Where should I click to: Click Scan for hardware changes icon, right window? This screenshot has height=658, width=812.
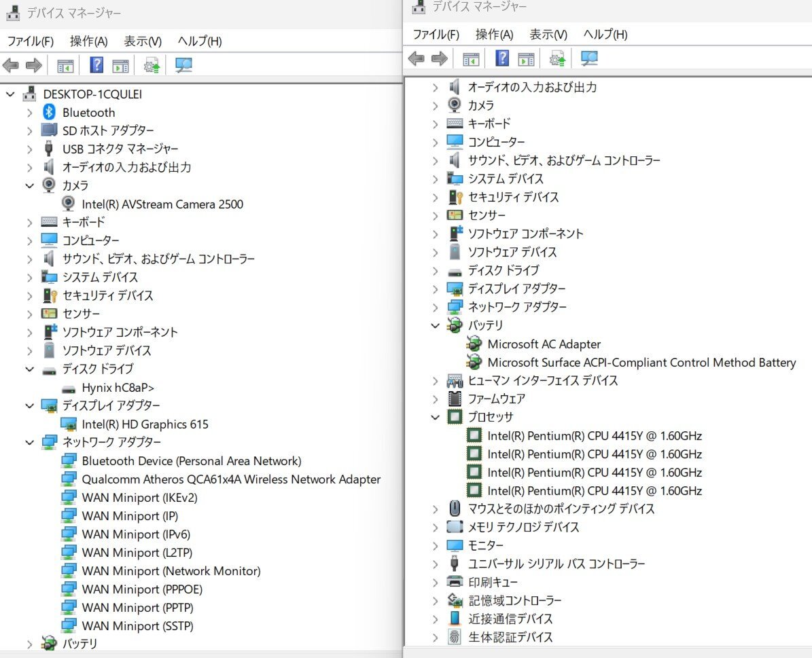point(589,58)
